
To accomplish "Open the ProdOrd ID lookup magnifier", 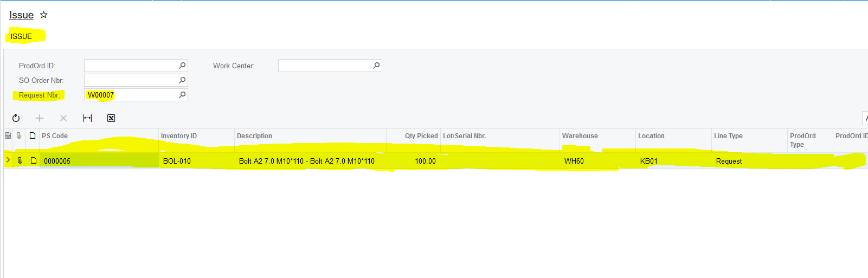I will (x=182, y=66).
